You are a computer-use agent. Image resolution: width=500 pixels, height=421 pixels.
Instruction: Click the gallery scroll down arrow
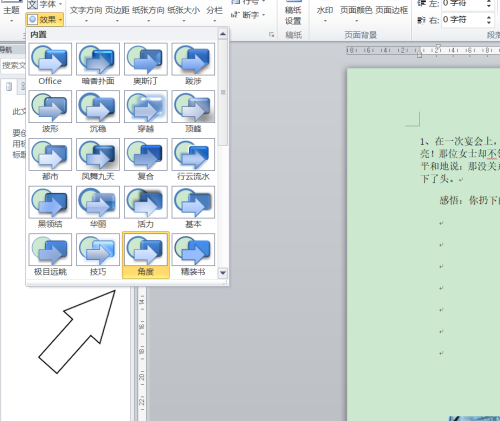coord(223,273)
